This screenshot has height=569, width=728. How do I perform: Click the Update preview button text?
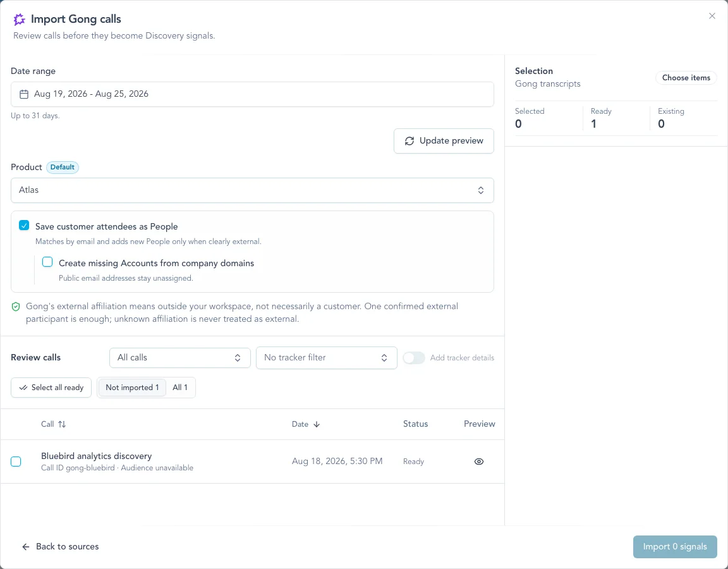point(451,141)
